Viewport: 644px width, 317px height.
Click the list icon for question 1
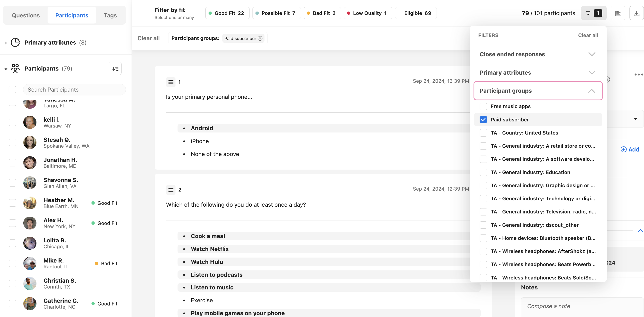[171, 82]
